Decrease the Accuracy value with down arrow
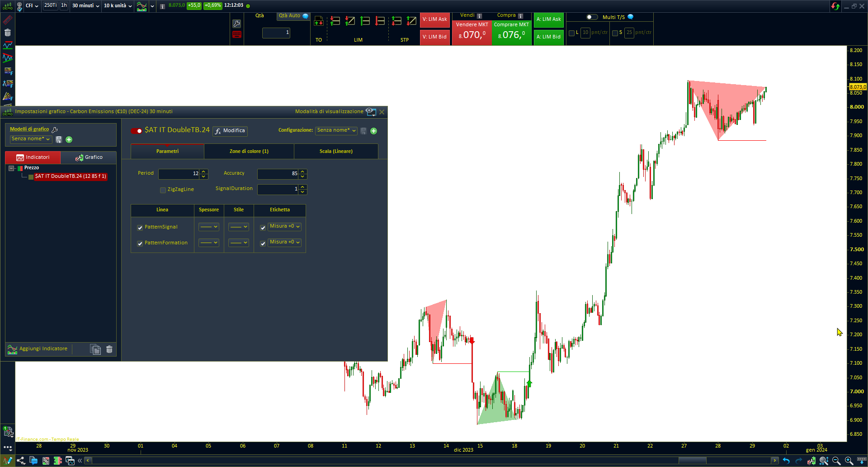The height and width of the screenshot is (467, 868). (x=303, y=176)
